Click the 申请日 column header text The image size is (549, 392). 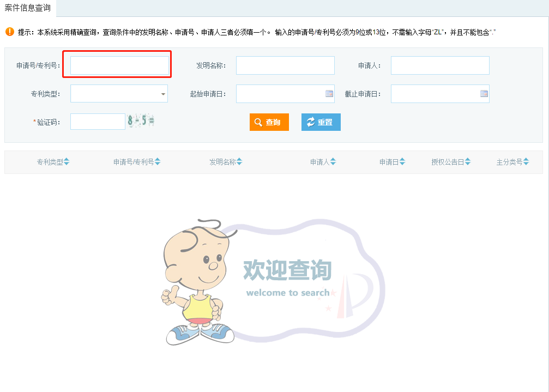pos(389,162)
